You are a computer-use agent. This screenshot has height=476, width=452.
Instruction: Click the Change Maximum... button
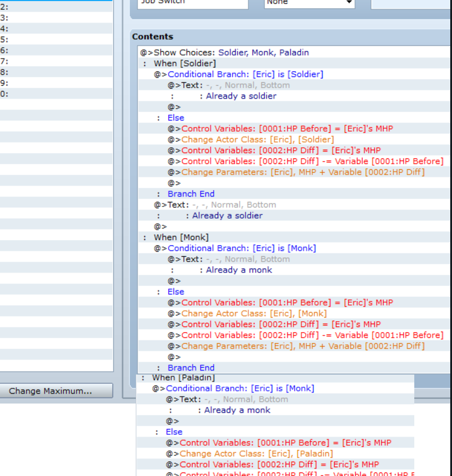(x=56, y=391)
